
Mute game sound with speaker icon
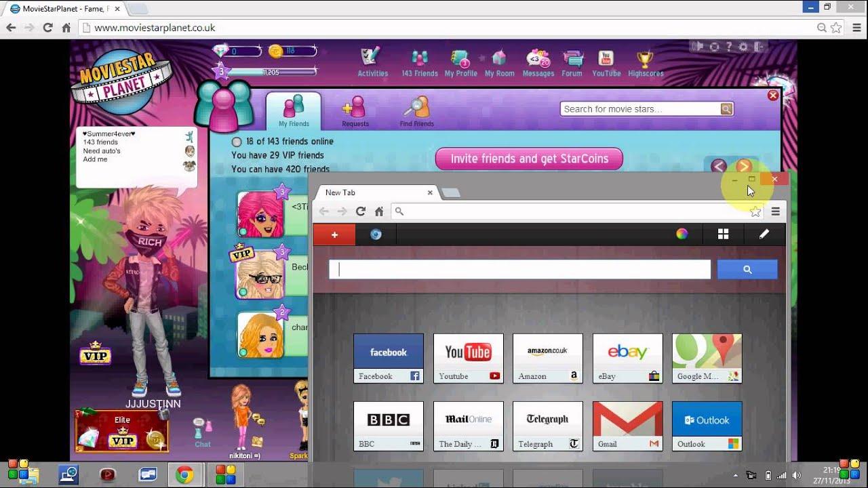[698, 47]
